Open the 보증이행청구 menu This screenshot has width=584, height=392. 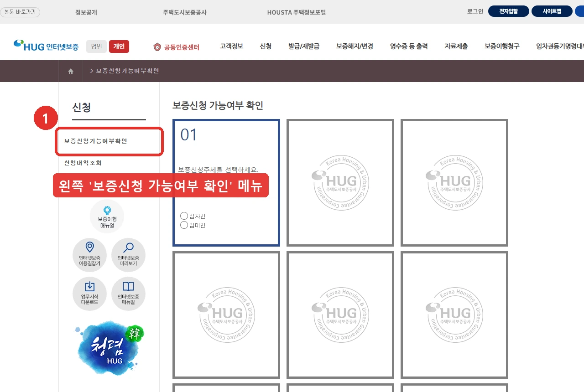pyautogui.click(x=502, y=46)
